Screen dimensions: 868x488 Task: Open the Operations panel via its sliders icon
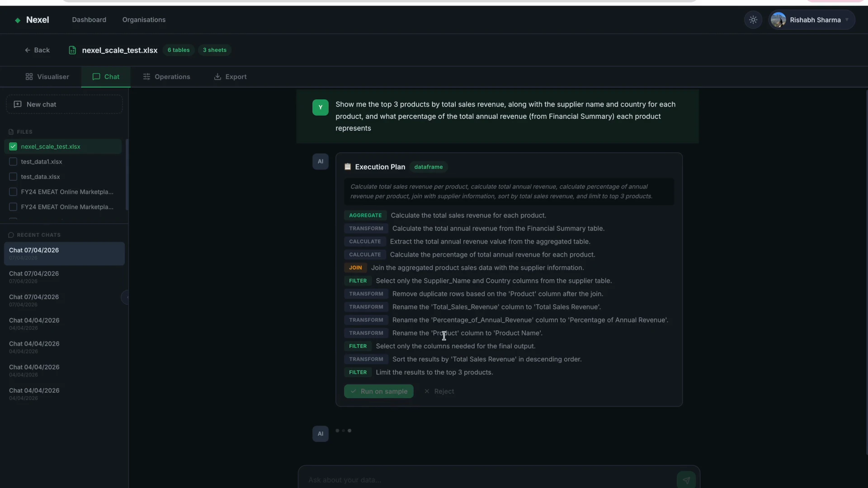tap(147, 76)
